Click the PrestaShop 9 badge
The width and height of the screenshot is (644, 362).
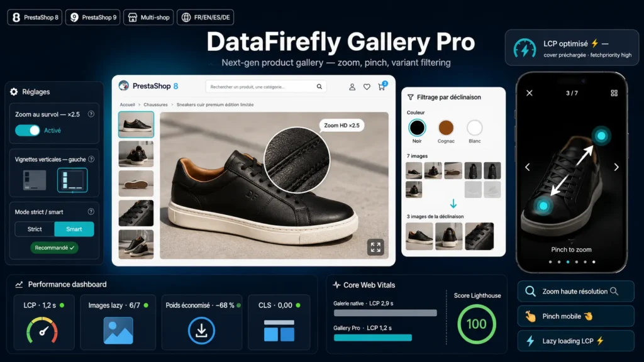pos(93,17)
